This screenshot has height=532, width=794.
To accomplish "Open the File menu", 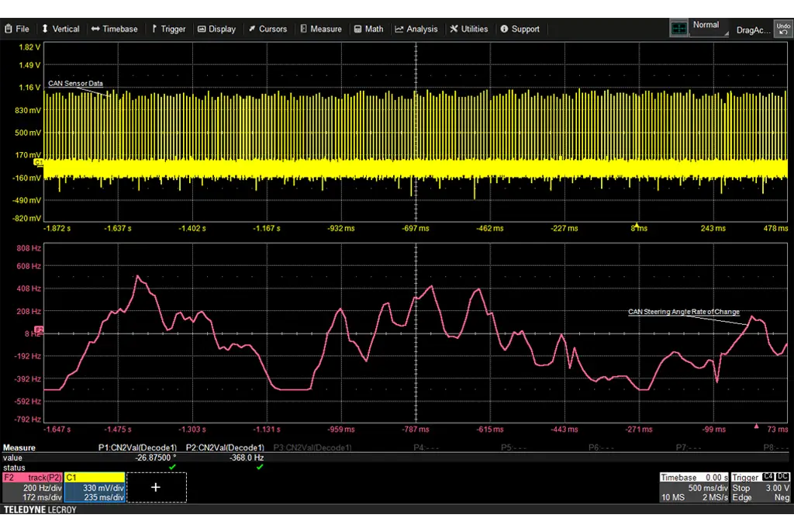I will tap(17, 29).
